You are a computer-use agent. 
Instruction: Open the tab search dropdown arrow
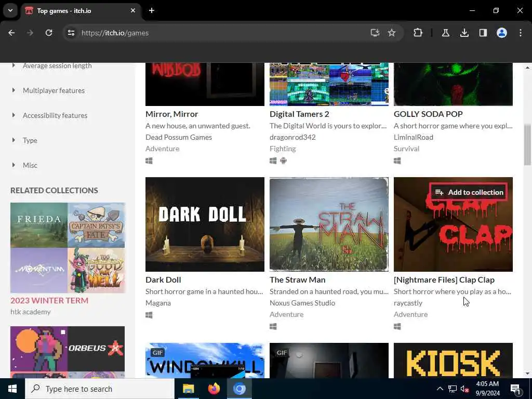(x=10, y=10)
